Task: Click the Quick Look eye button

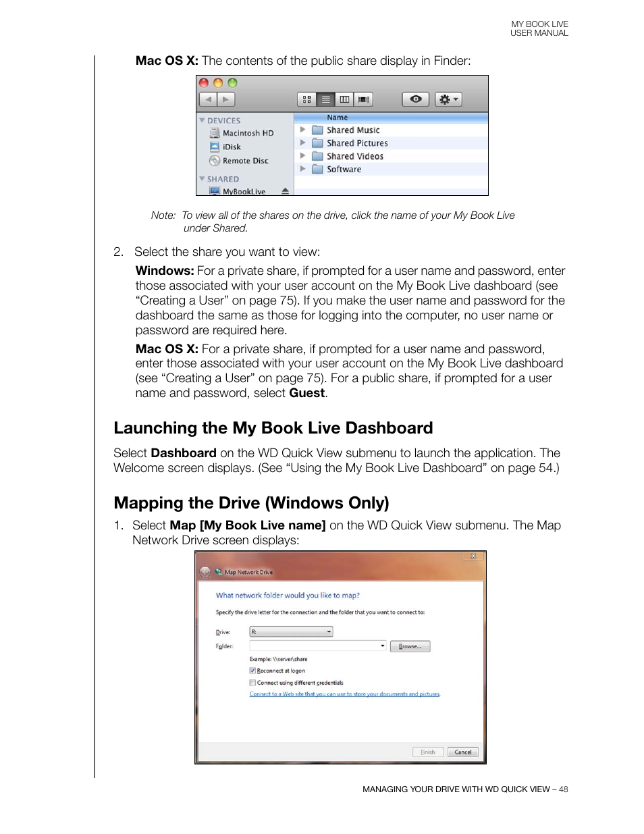Action: click(416, 99)
